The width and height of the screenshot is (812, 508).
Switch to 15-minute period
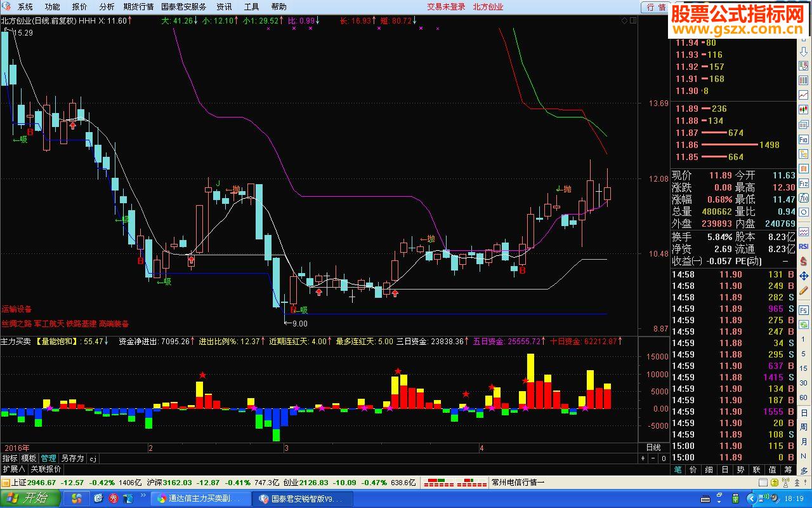pos(804,368)
